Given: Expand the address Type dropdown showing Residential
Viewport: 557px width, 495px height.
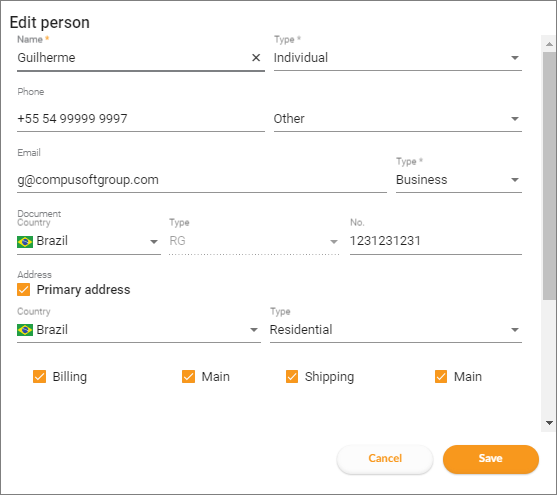Looking at the screenshot, I should 396,330.
